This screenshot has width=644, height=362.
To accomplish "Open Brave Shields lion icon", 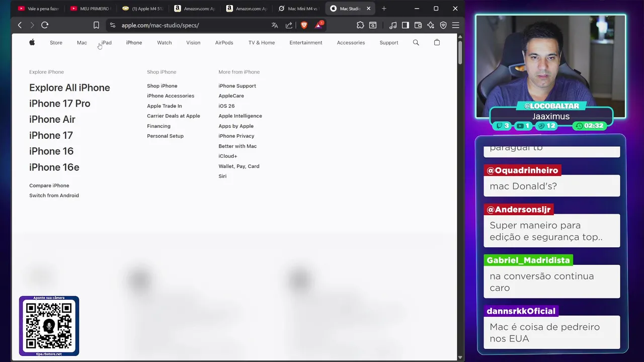I will tap(304, 25).
